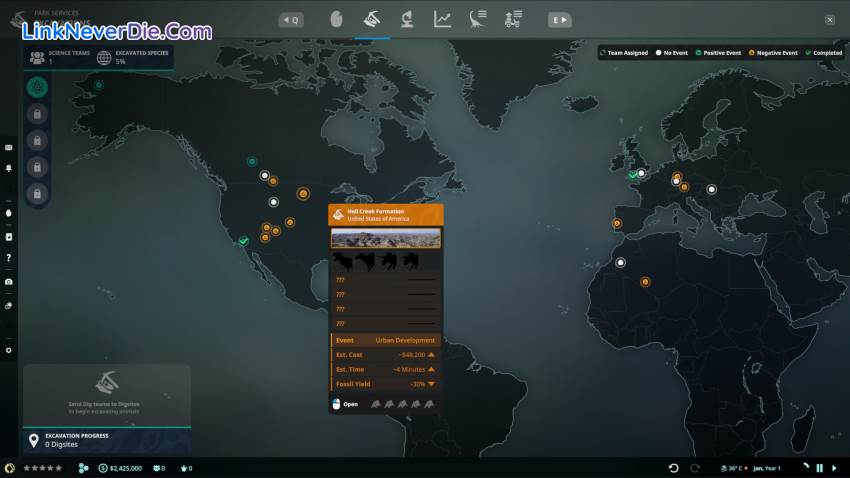Switch to the egg hatchery tab

(x=336, y=19)
